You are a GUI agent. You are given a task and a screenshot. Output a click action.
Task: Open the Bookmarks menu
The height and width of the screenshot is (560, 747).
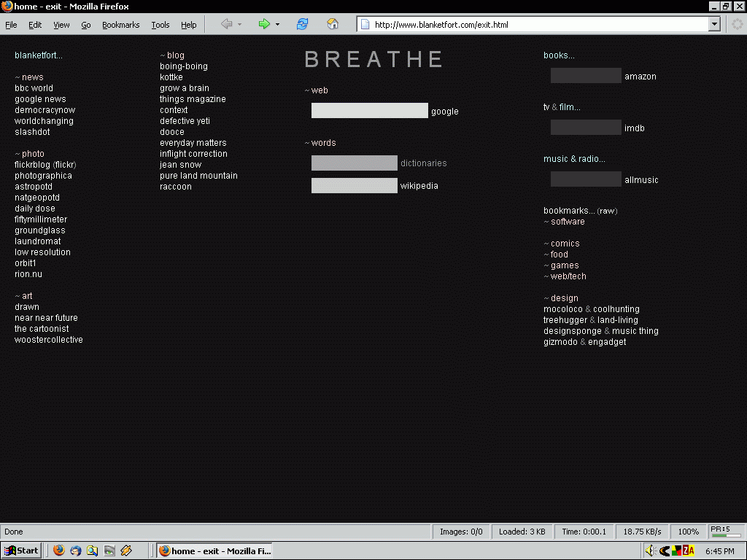pos(120,25)
